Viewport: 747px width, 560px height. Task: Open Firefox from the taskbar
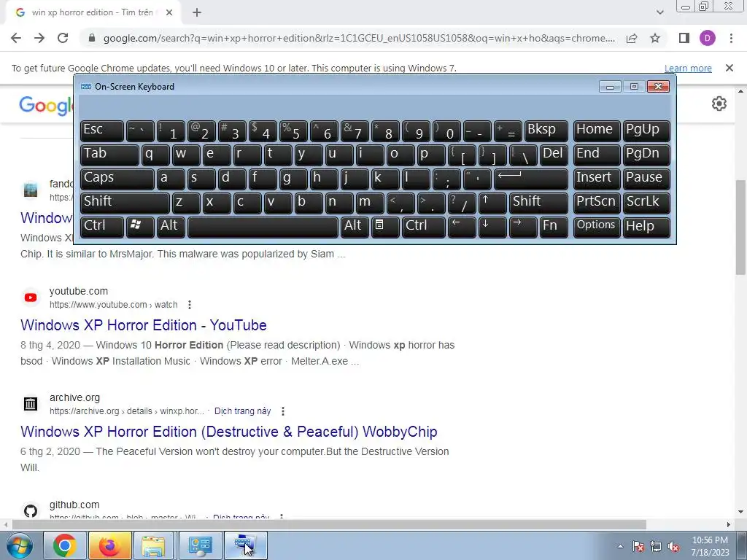109,545
